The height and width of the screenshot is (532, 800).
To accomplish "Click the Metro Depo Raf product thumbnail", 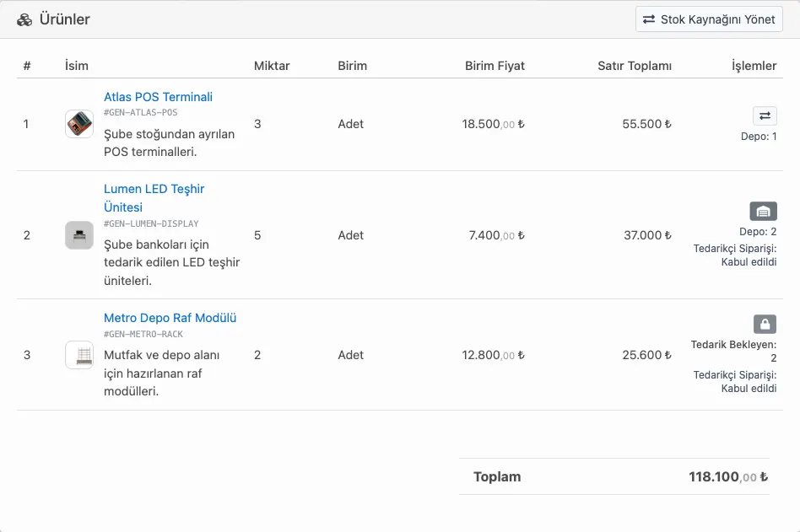I will point(79,355).
